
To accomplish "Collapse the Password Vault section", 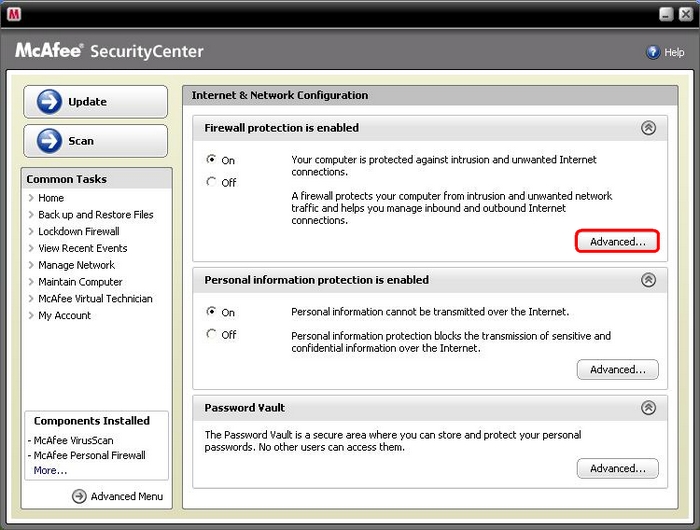I will (648, 407).
